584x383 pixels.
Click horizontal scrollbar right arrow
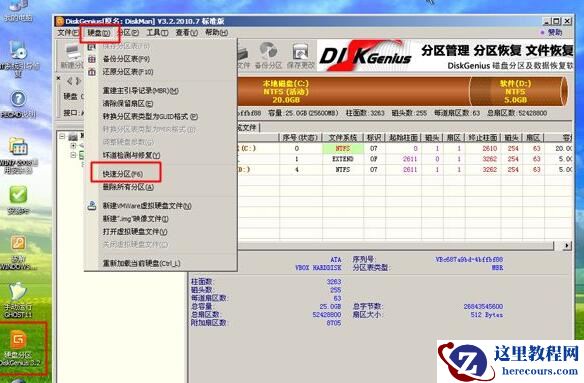point(567,246)
